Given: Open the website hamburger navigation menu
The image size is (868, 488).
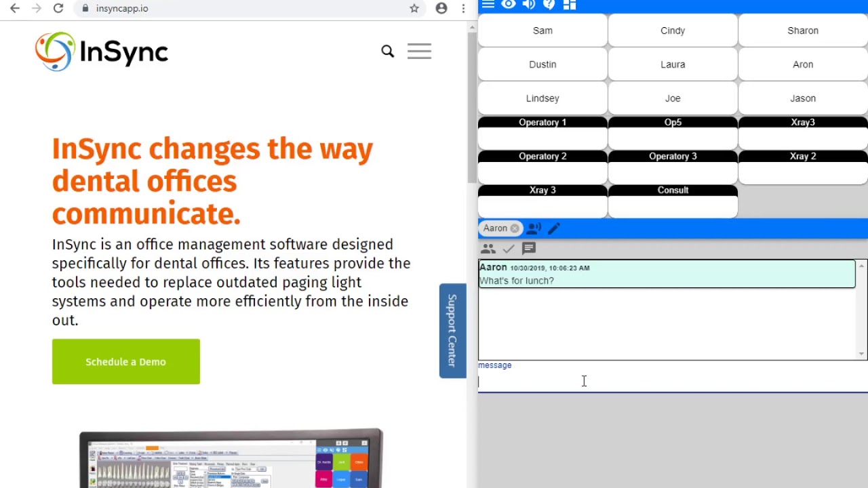Looking at the screenshot, I should [x=419, y=51].
